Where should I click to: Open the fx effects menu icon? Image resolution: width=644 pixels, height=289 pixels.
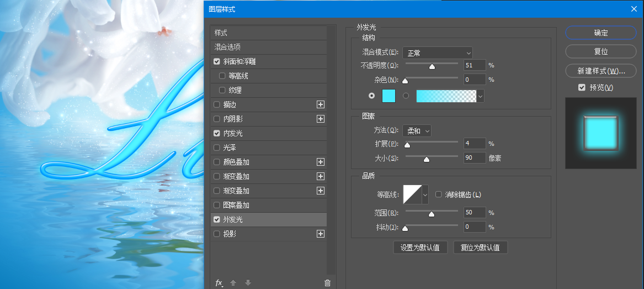(x=219, y=283)
